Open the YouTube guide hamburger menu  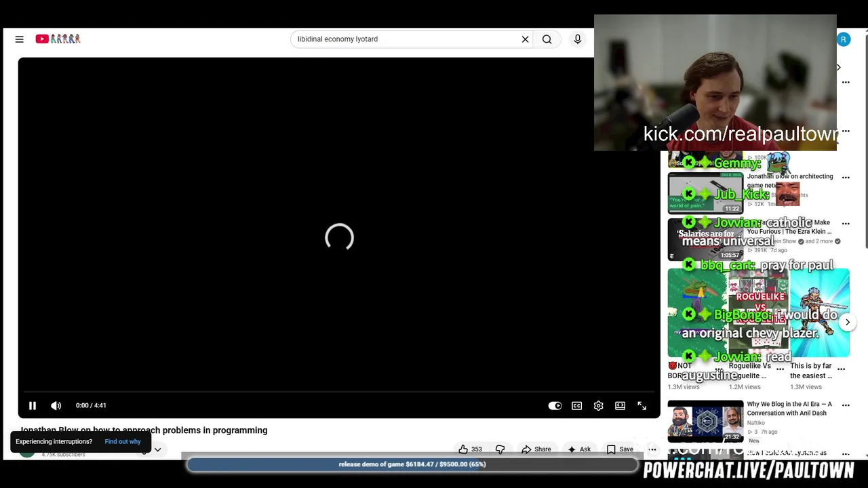click(20, 39)
